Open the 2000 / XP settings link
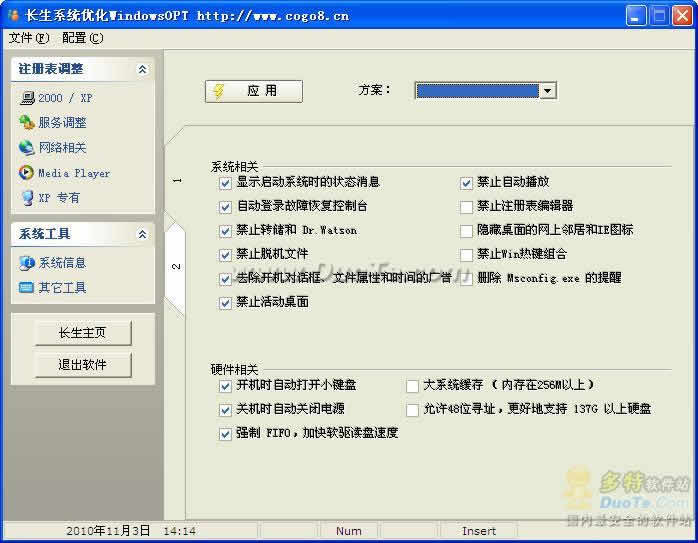Viewport: 698px width, 543px height. click(65, 98)
